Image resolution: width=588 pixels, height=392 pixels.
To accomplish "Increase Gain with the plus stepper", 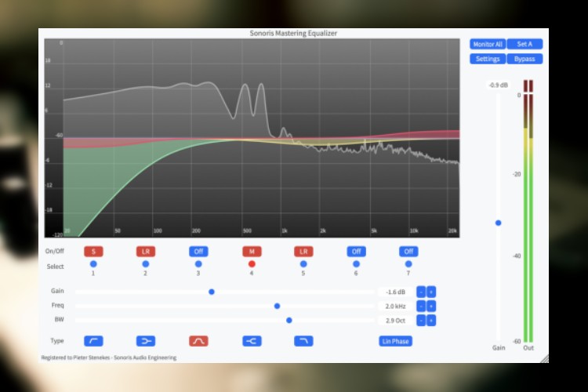I will click(x=431, y=292).
